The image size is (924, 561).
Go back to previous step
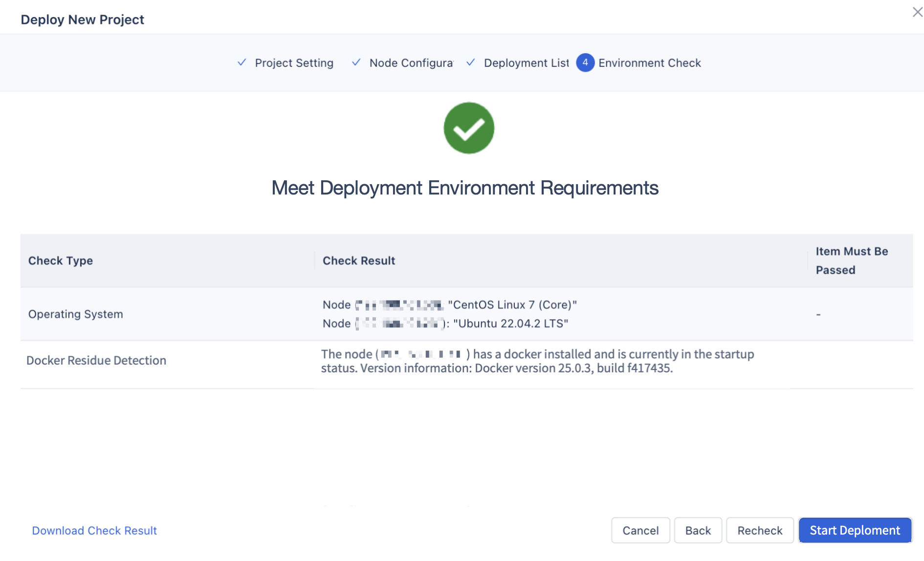tap(698, 531)
